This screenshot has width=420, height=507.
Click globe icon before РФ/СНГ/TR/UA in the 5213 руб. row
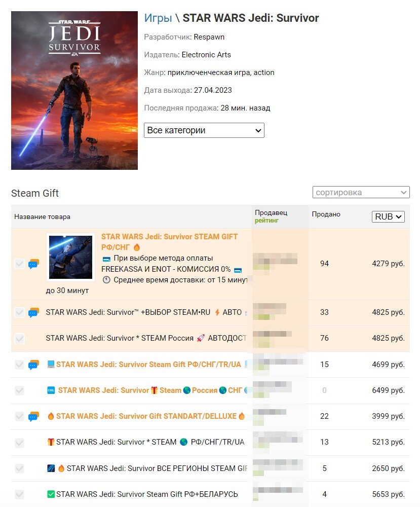pos(183,442)
